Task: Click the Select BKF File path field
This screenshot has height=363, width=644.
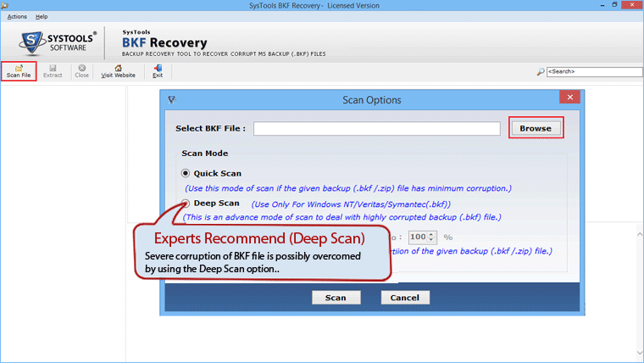Action: point(376,128)
